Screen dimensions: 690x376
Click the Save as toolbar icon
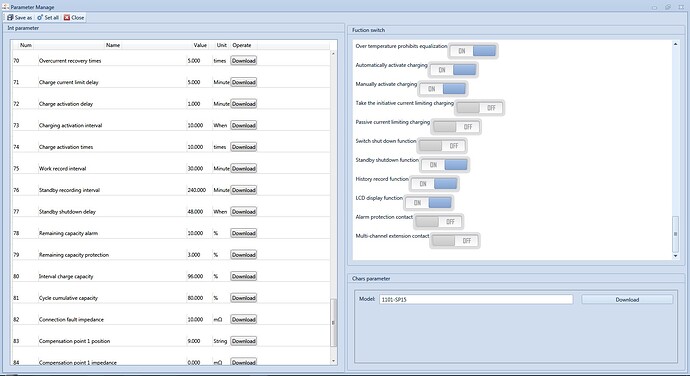pyautogui.click(x=10, y=18)
